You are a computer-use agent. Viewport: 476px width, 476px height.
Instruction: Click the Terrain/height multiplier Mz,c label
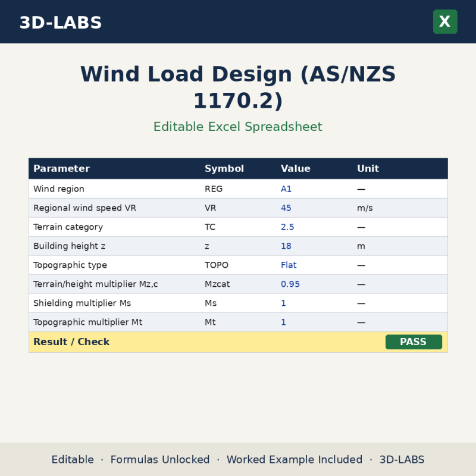click(x=96, y=284)
